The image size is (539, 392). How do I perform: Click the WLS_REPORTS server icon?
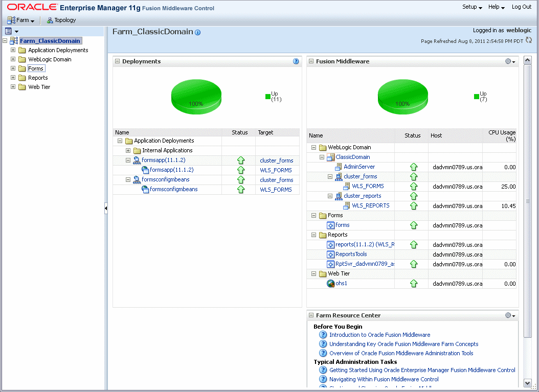(x=347, y=206)
